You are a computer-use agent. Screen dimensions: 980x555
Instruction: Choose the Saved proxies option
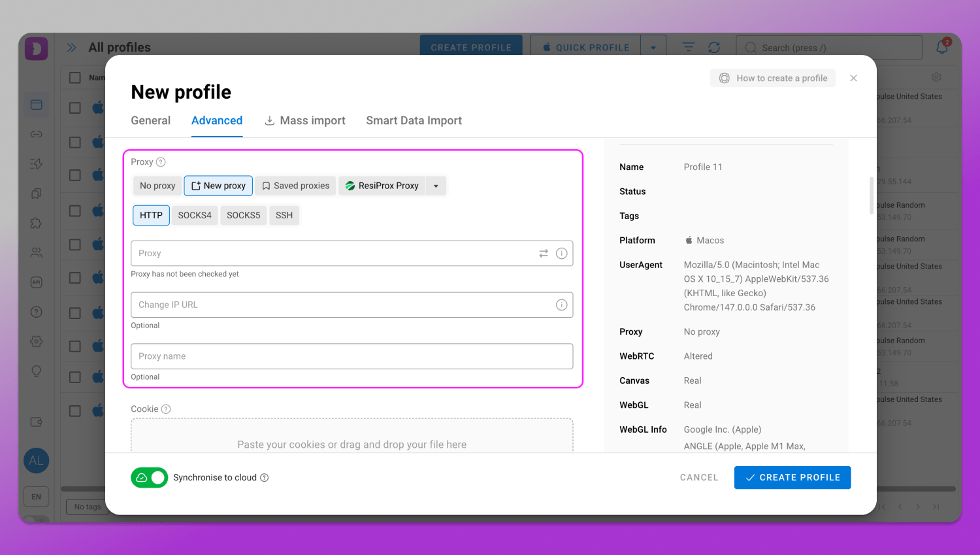(x=295, y=186)
